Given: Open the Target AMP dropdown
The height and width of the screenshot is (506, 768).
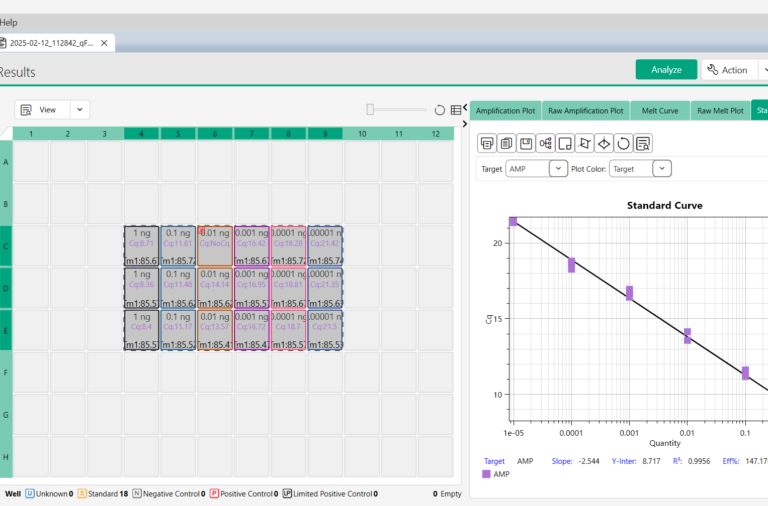Looking at the screenshot, I should [558, 169].
